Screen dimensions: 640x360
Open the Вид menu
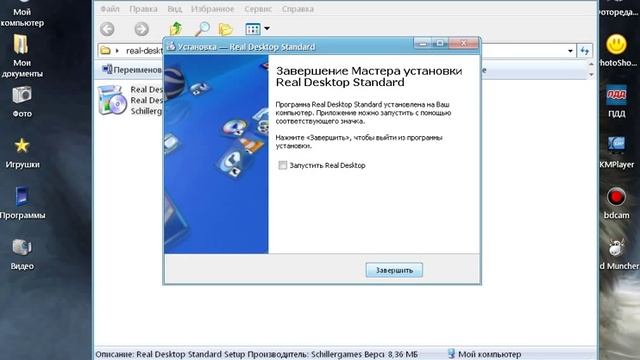pos(175,9)
